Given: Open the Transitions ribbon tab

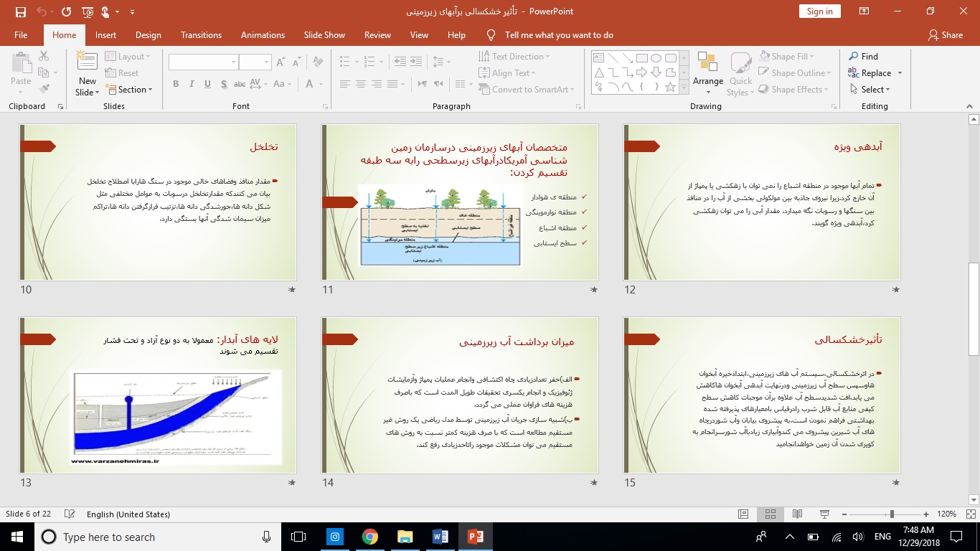Looking at the screenshot, I should (201, 35).
